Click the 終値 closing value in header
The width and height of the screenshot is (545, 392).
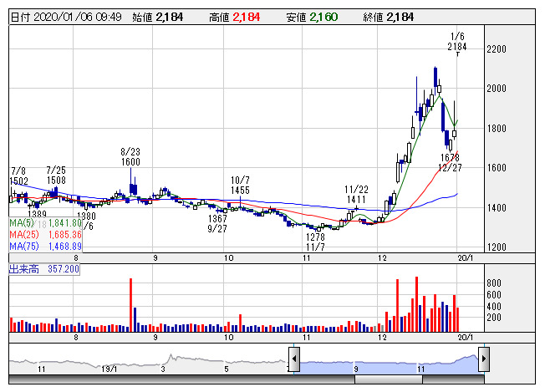click(x=403, y=17)
